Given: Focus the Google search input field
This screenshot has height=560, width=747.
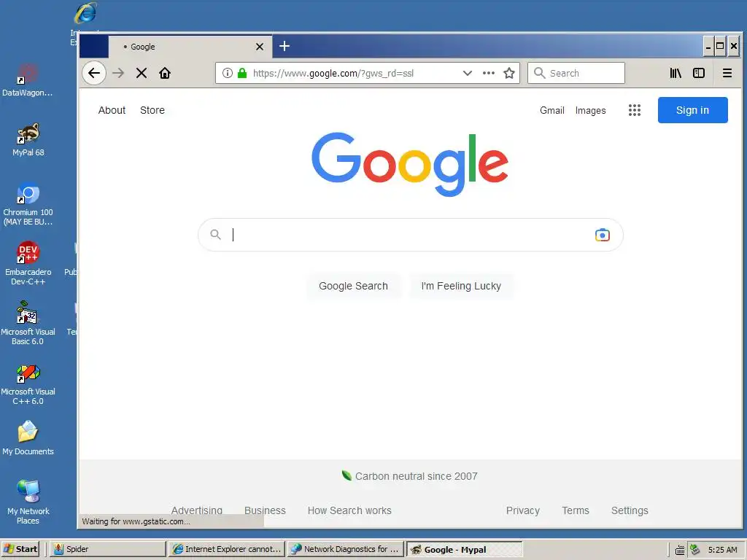Looking at the screenshot, I should [410, 235].
